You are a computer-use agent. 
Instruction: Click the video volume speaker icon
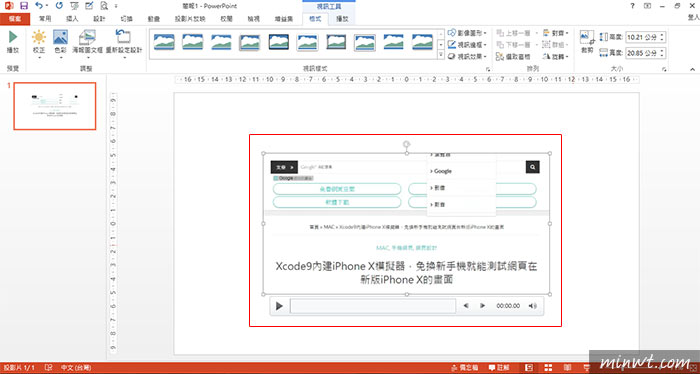[533, 306]
